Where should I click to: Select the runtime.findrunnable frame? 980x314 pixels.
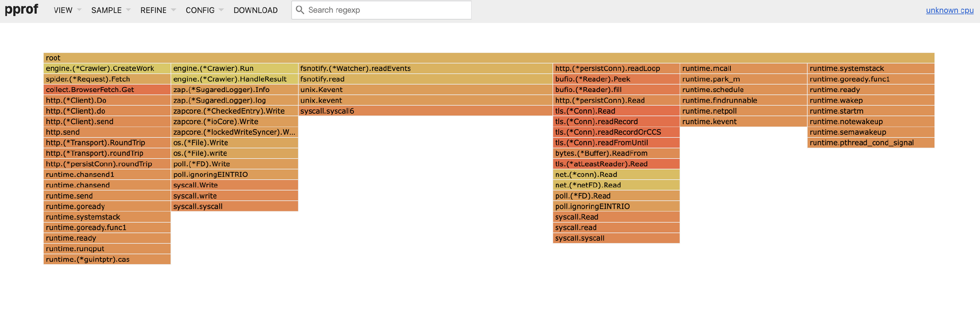[743, 101]
